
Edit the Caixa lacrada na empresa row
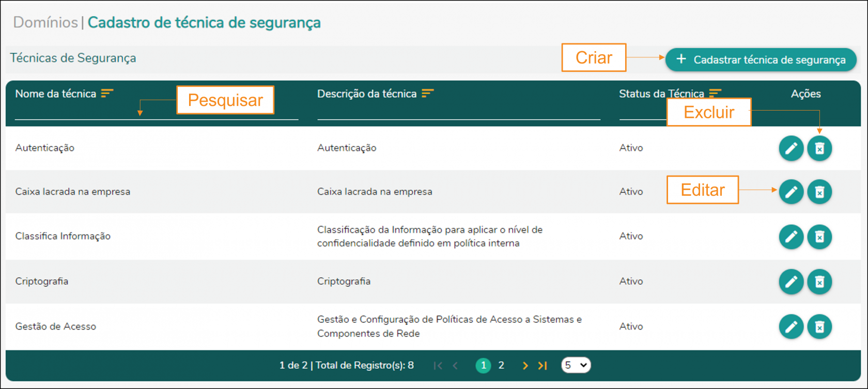pyautogui.click(x=791, y=192)
